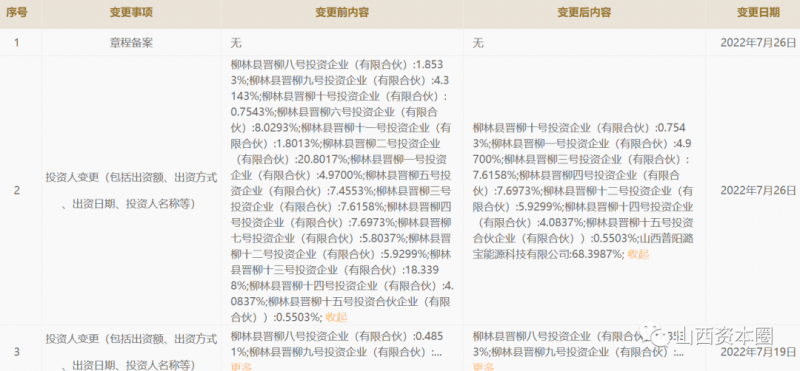Select row number 3 cell
The height and width of the screenshot is (371, 800).
(x=16, y=352)
